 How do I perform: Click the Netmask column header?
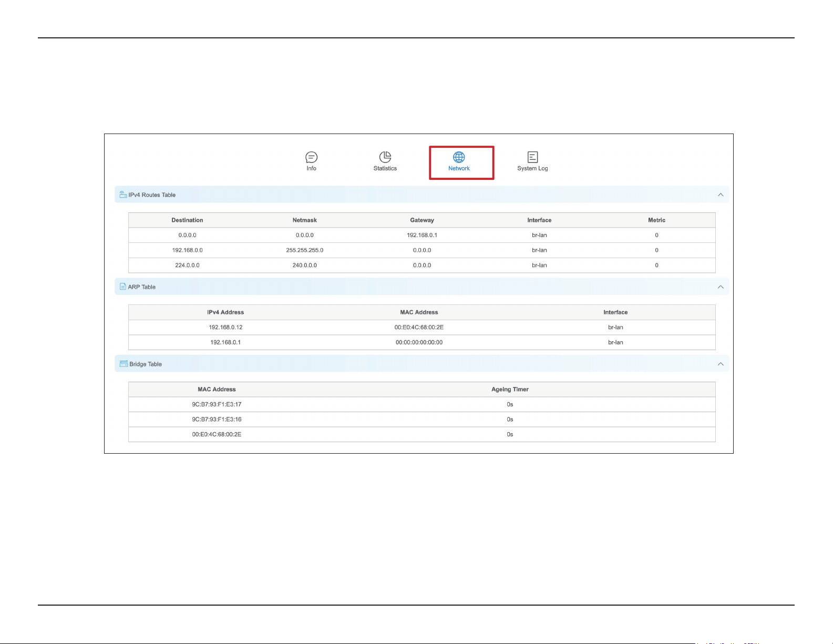coord(305,220)
